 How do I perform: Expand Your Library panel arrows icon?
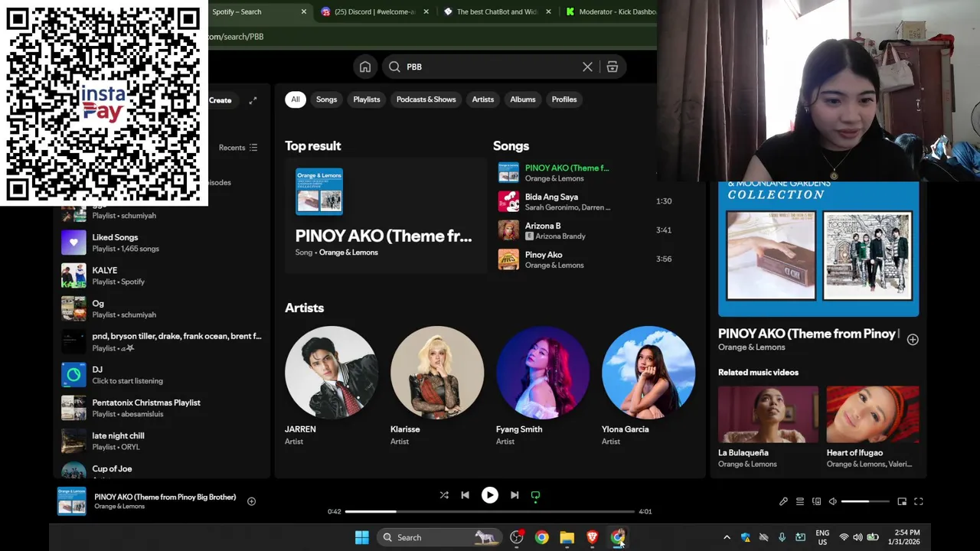pos(253,100)
